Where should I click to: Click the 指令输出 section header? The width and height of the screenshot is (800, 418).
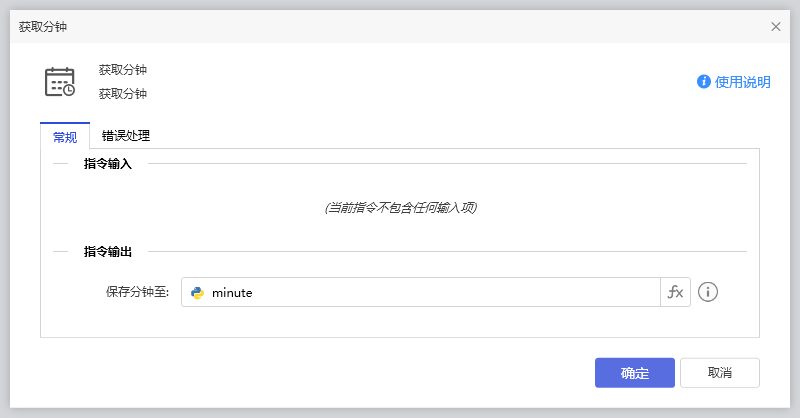tap(108, 251)
